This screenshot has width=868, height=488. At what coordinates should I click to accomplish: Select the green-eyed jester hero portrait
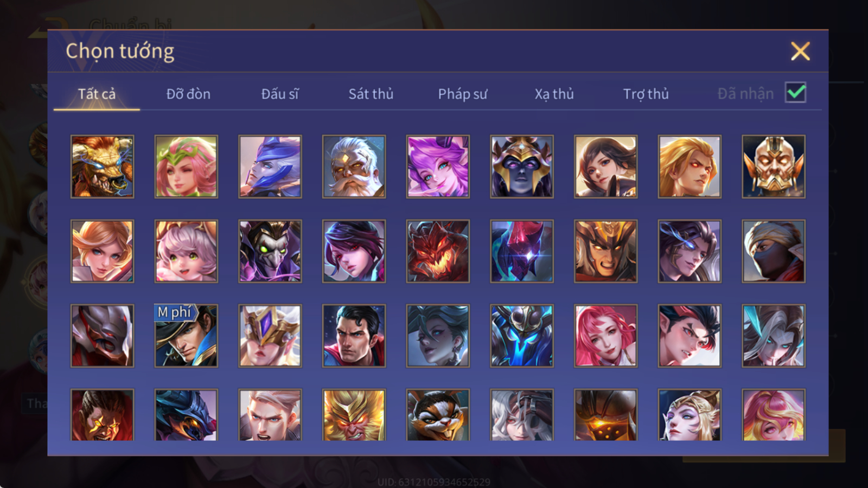tap(270, 251)
